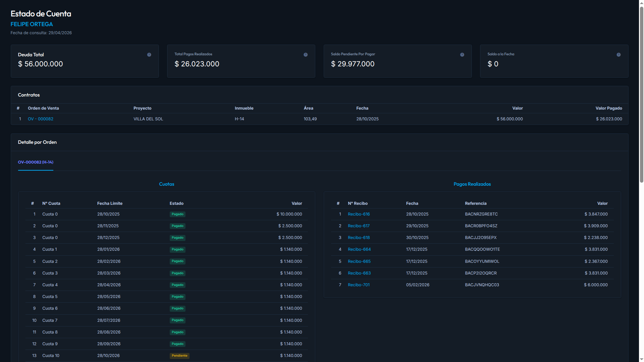Screen dimensions: 644x362
Task: Click the Cuota 7 row label
Action: [x=50, y=320]
